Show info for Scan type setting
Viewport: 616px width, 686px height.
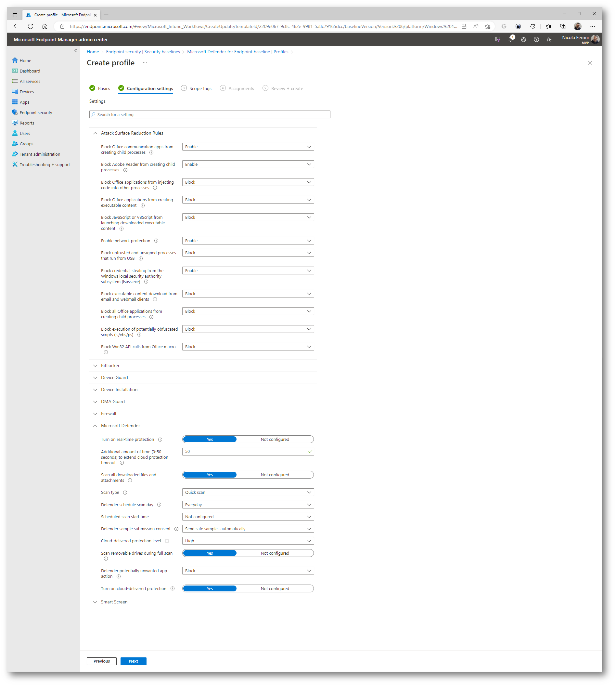pos(125,493)
